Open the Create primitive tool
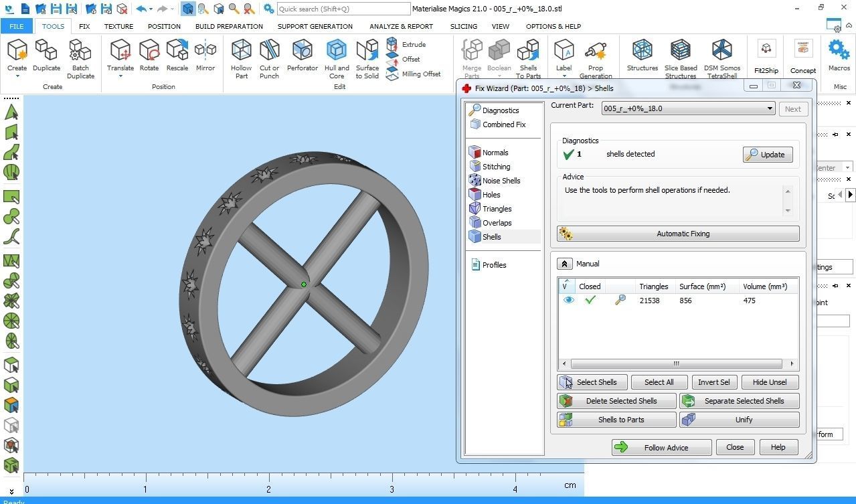This screenshot has width=856, height=504. [17, 51]
